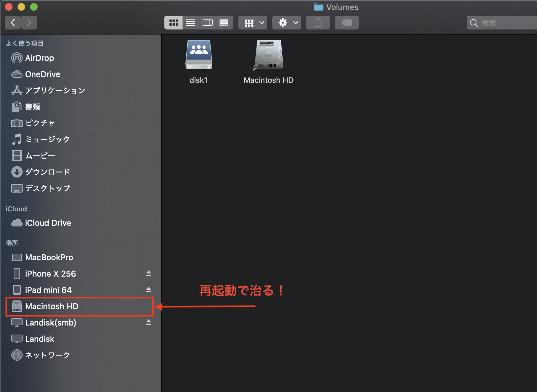Screen dimensions: 537x392
Task: Open ムービー in the sidebar
Action: [81, 156]
